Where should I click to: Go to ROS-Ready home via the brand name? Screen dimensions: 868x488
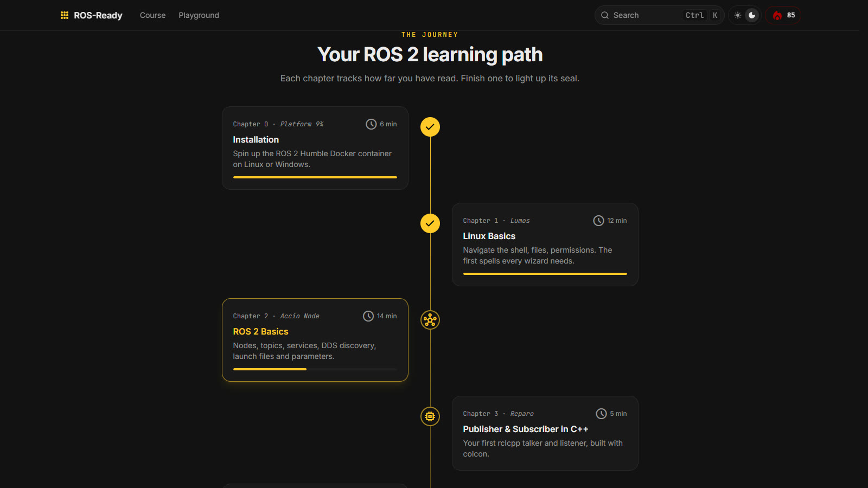(98, 15)
